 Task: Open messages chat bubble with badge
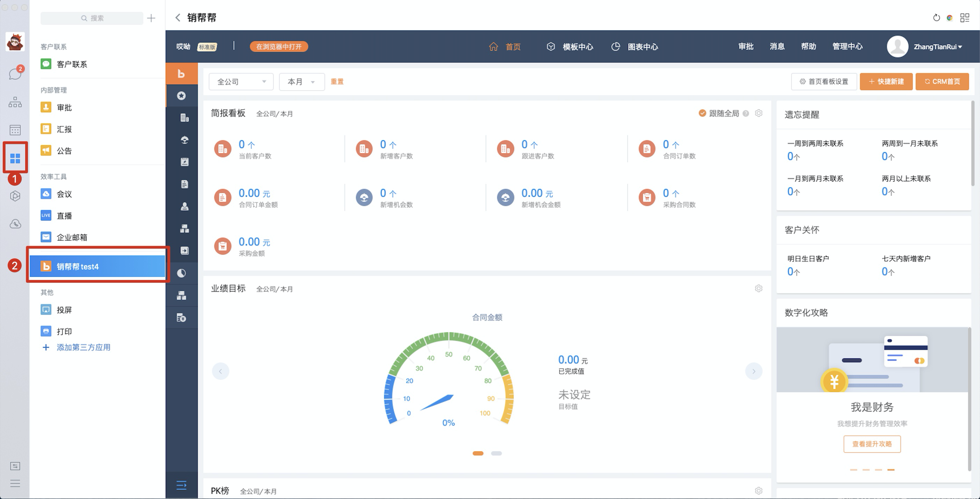[x=15, y=73]
